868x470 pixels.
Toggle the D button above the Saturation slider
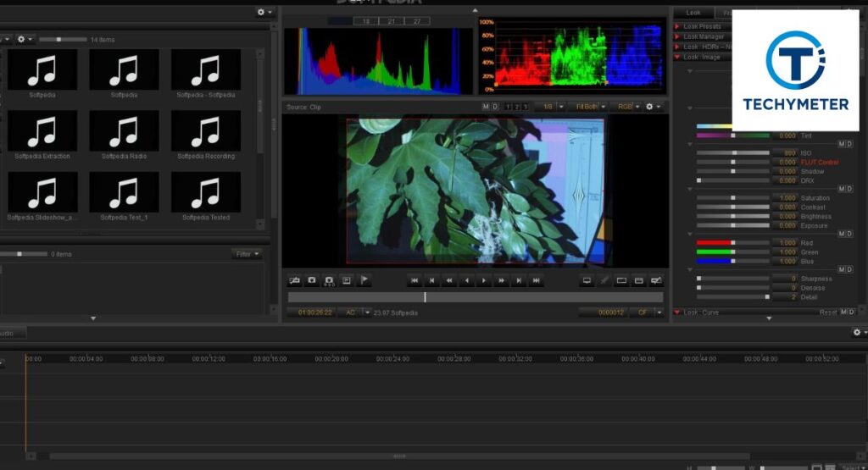849,189
